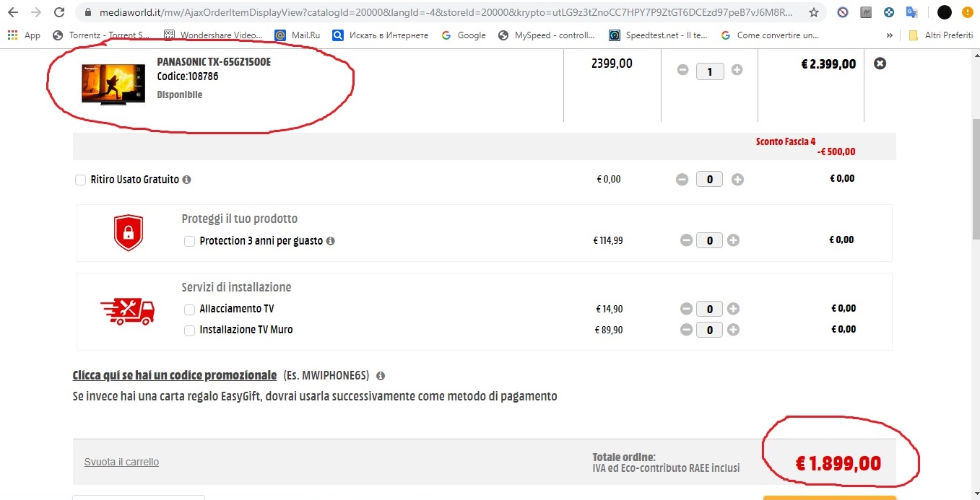Decrease Installazione TV Muro quantity
Screen dimensions: 980x500
686,330
